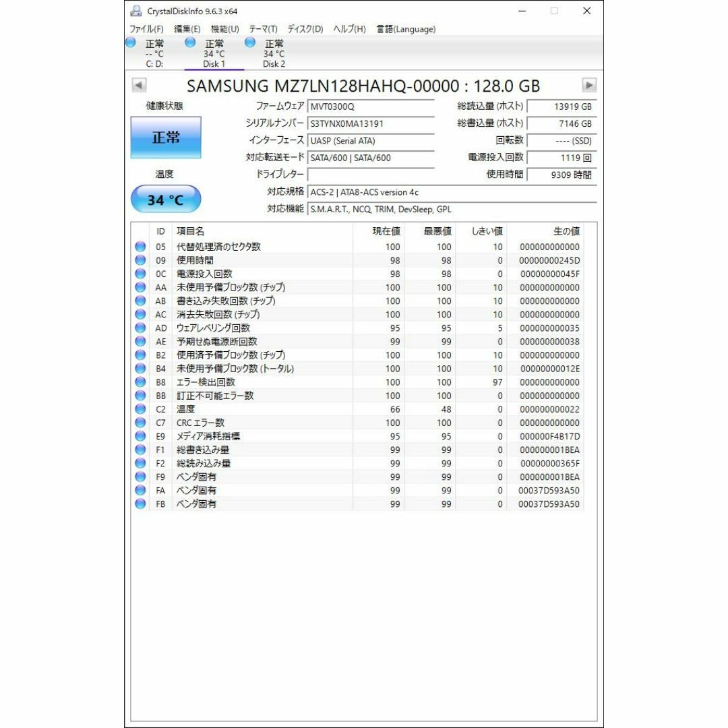Image resolution: width=728 pixels, height=728 pixels.
Task: Click the 対応規格 field ACS-2 | ATA8-ACS
Action: pos(452,191)
